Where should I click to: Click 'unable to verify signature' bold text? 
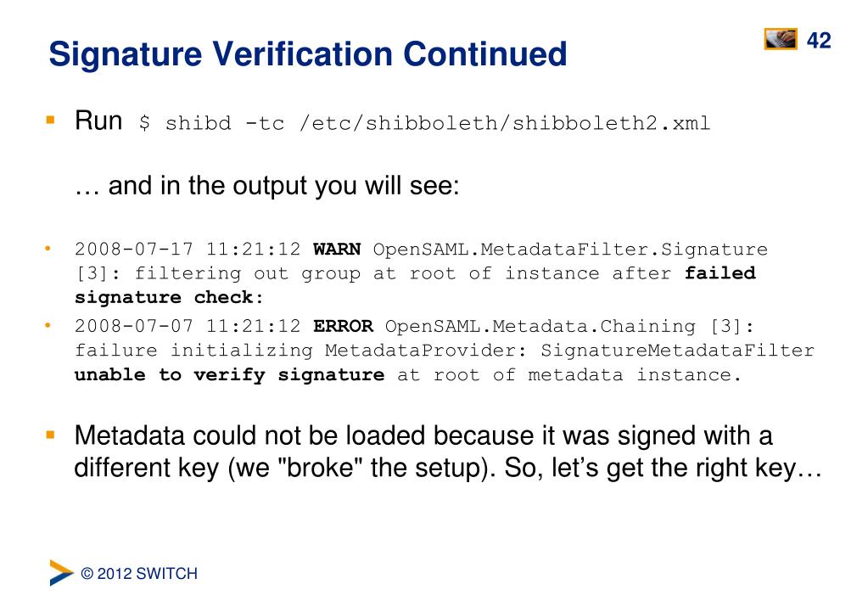[229, 375]
